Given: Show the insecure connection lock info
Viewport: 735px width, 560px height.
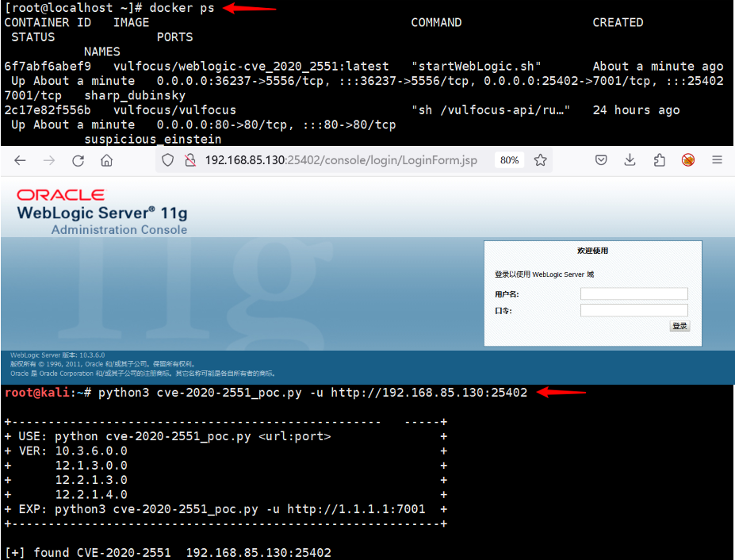Looking at the screenshot, I should (189, 160).
